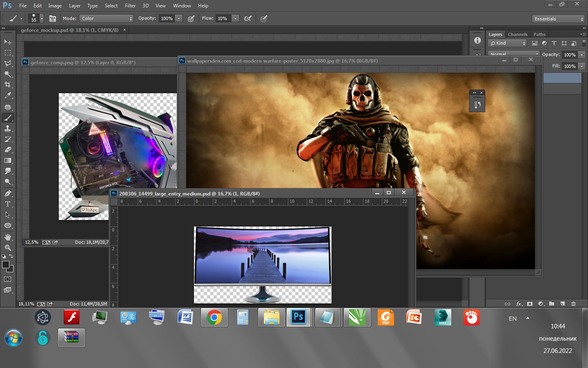Open the File menu
This screenshot has height=368, width=588.
click(x=23, y=6)
